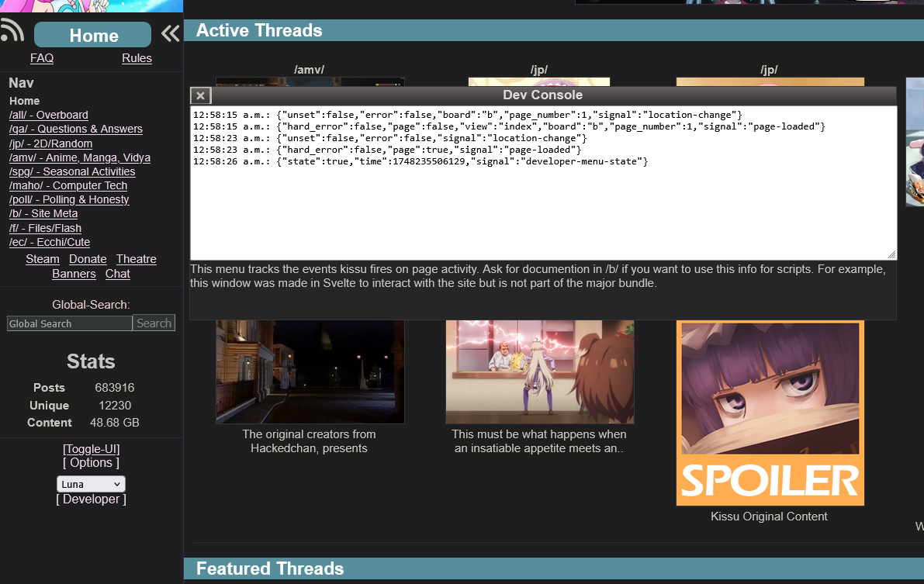The width and height of the screenshot is (924, 584).
Task: Collapse the sidebar with double-chevron icon
Action: coord(170,33)
